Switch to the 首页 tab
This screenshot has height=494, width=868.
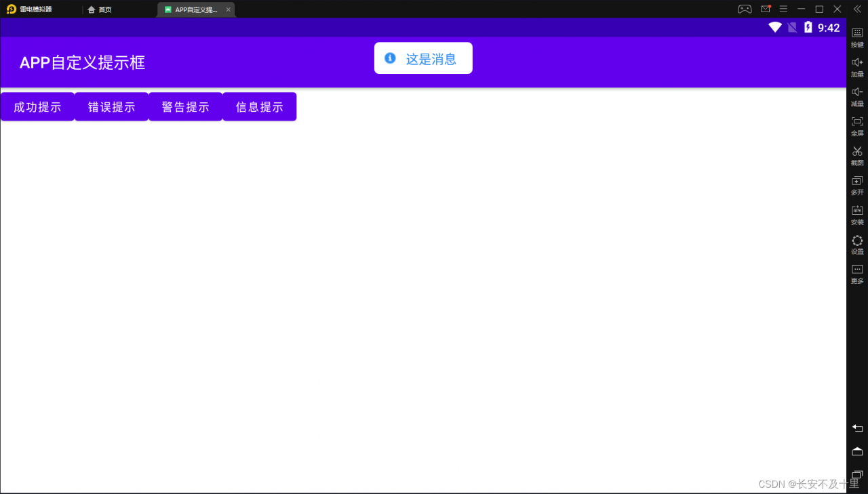[x=99, y=9]
